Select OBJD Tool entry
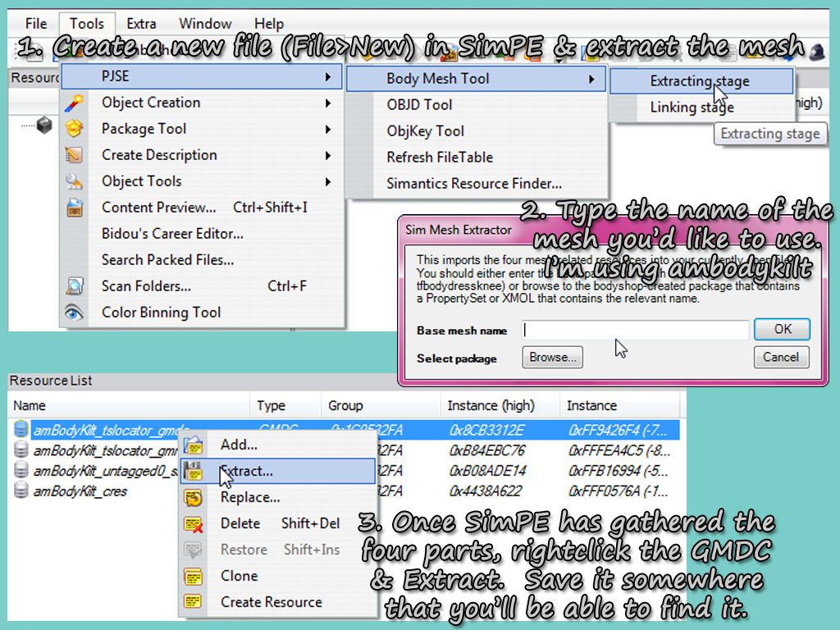Image resolution: width=840 pixels, height=630 pixels. 477,105
